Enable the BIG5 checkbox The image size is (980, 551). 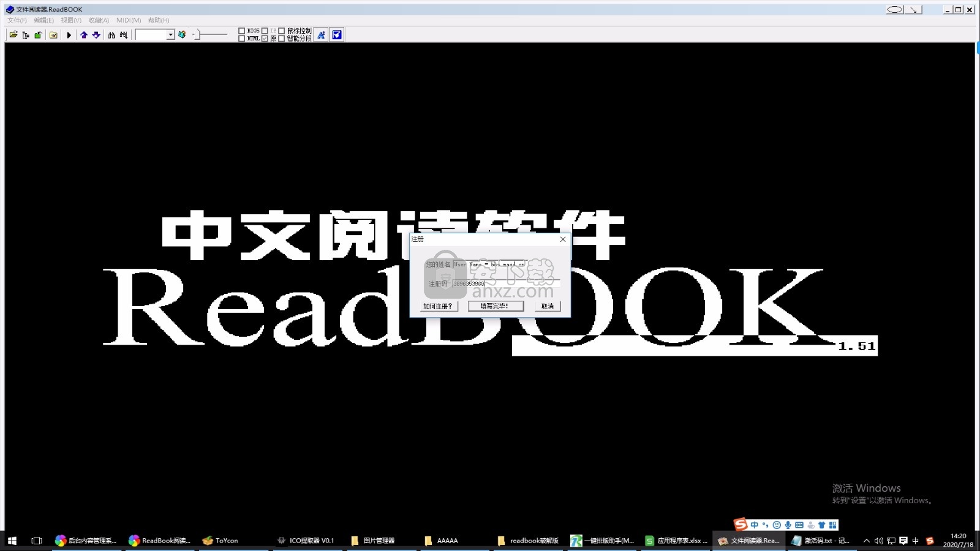pyautogui.click(x=241, y=31)
